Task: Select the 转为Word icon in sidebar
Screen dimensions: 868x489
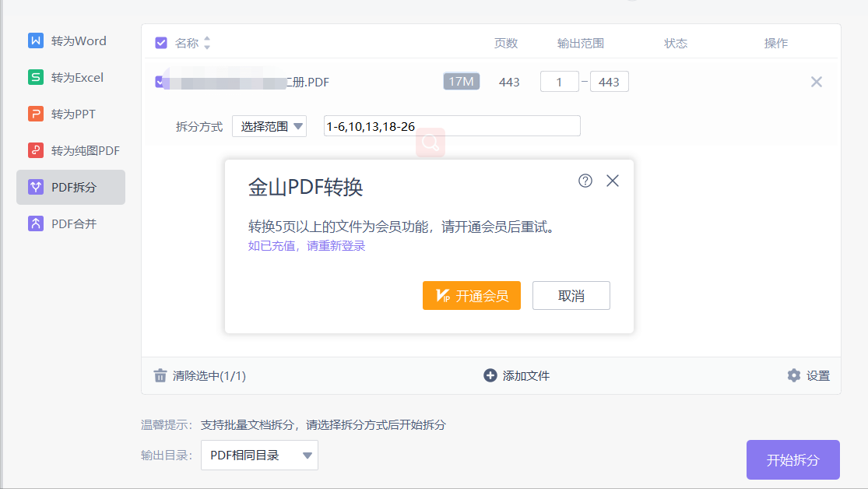Action: point(36,40)
